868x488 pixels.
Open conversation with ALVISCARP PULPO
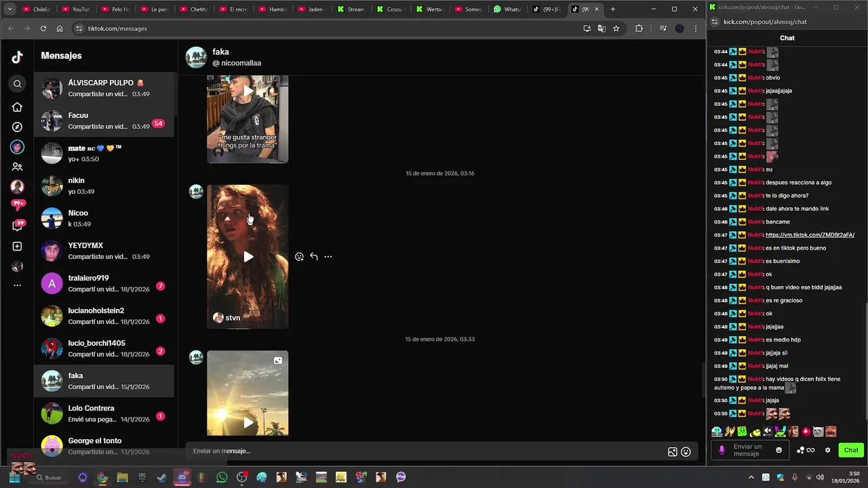click(104, 88)
